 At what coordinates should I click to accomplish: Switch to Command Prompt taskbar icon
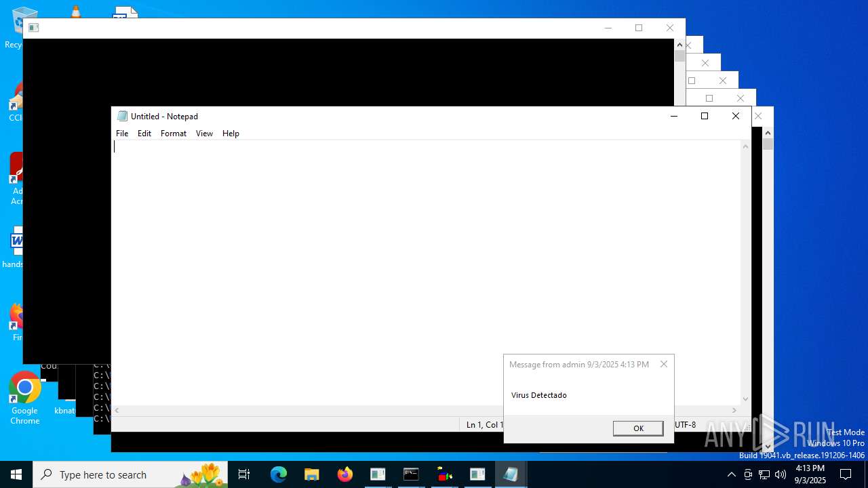[x=411, y=474]
